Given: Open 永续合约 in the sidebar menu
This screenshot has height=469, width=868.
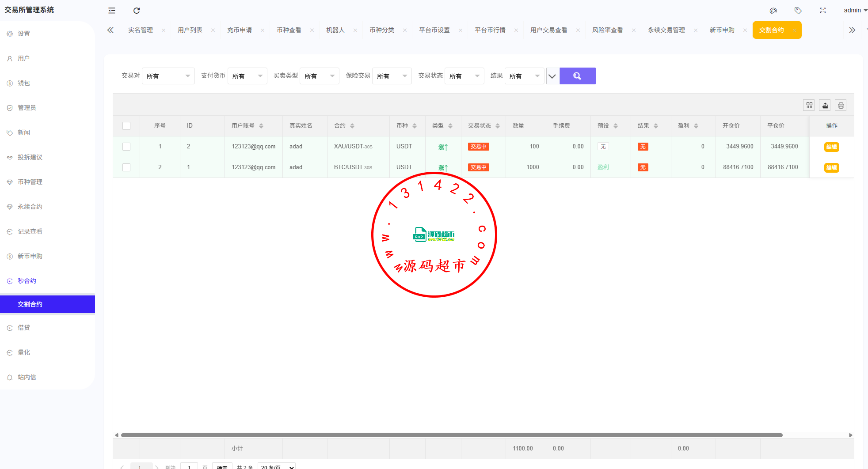Looking at the screenshot, I should 30,207.
